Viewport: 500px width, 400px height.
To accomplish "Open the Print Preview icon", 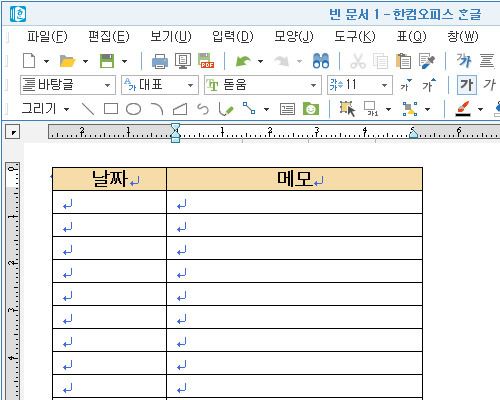I will (183, 61).
